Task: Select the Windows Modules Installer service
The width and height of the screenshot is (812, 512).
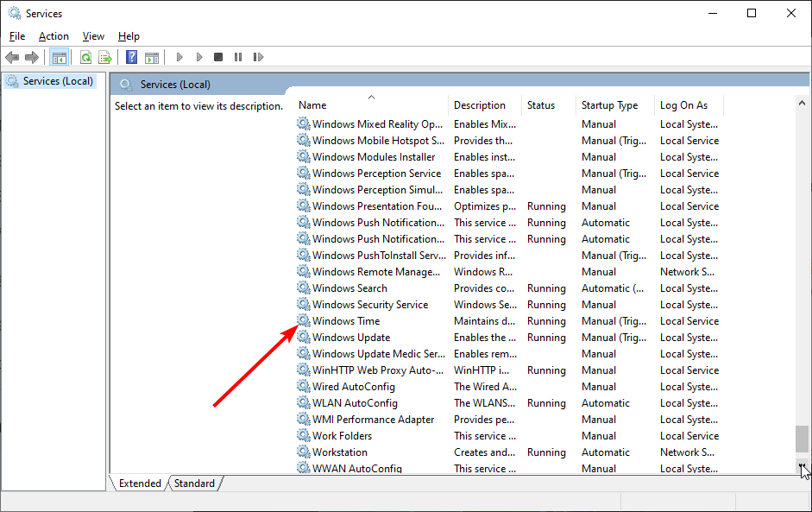Action: 508,157
